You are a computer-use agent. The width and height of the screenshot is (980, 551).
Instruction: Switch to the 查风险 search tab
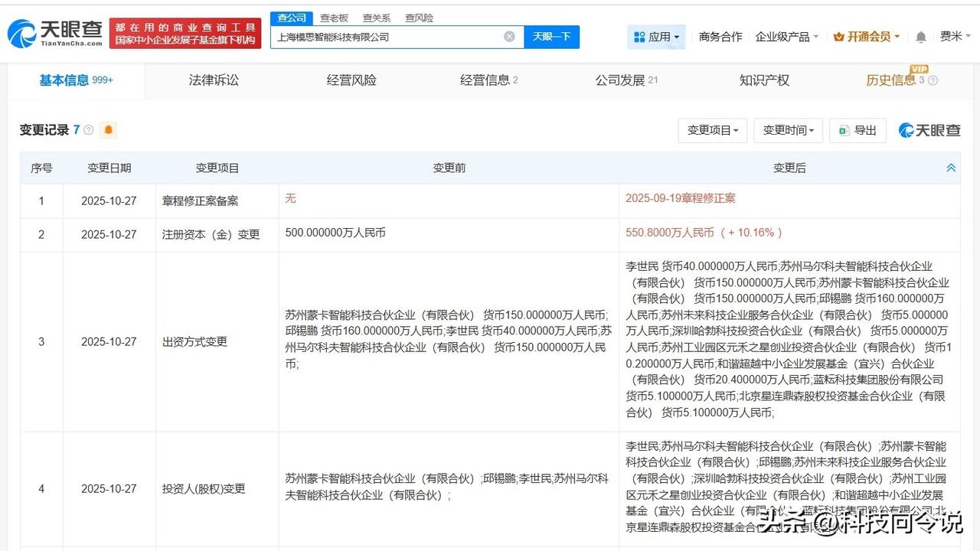click(x=418, y=17)
